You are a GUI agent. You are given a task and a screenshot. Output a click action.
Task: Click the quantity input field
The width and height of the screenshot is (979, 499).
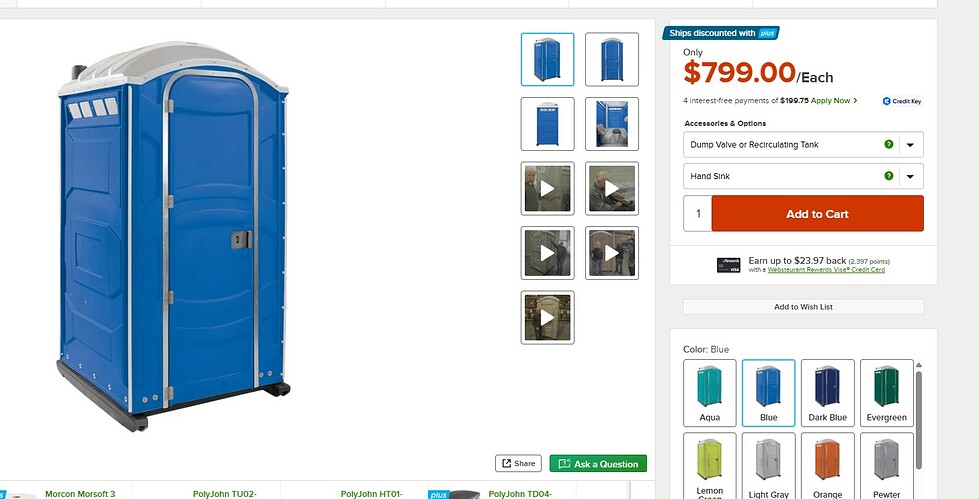point(698,214)
